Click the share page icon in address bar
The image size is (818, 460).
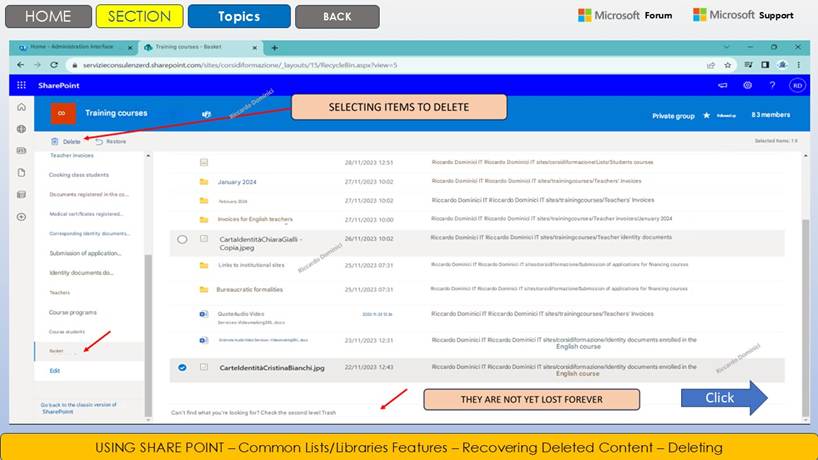(x=711, y=65)
